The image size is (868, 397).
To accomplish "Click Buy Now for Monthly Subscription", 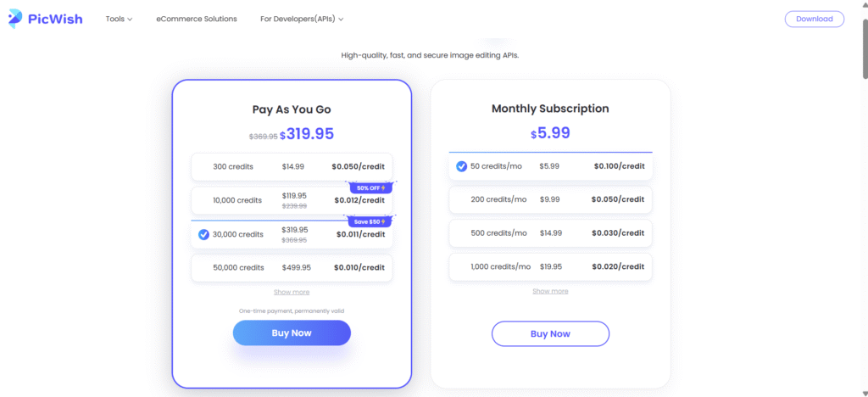I will pyautogui.click(x=550, y=333).
